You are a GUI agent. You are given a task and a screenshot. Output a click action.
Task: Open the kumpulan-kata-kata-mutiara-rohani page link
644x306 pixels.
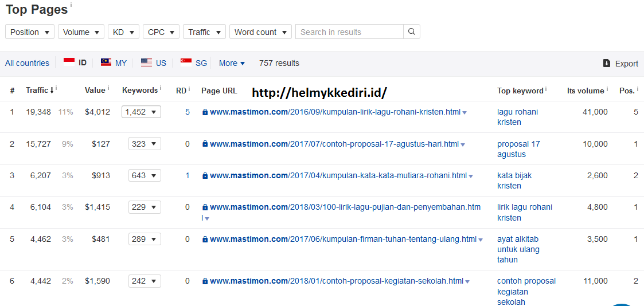click(338, 175)
